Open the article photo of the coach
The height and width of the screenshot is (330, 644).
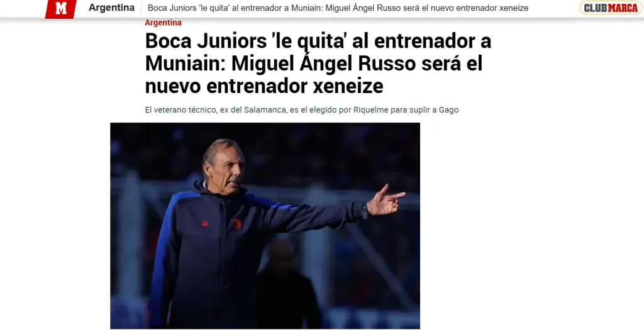tap(265, 226)
